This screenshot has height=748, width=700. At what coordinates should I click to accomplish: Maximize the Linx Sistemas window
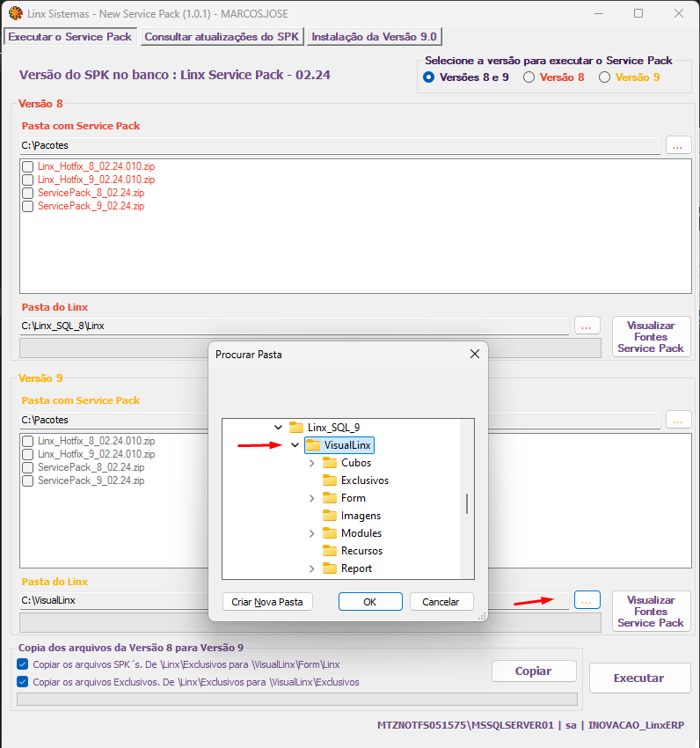point(638,13)
